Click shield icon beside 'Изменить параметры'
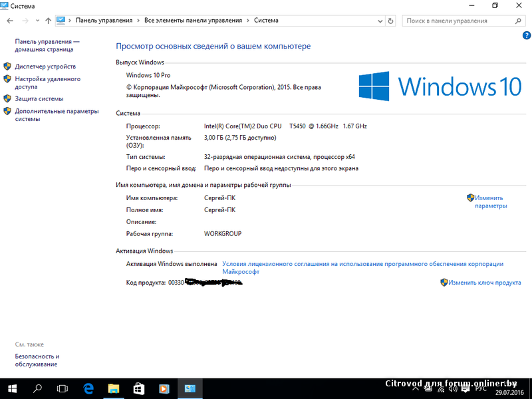The width and height of the screenshot is (532, 399). click(470, 198)
